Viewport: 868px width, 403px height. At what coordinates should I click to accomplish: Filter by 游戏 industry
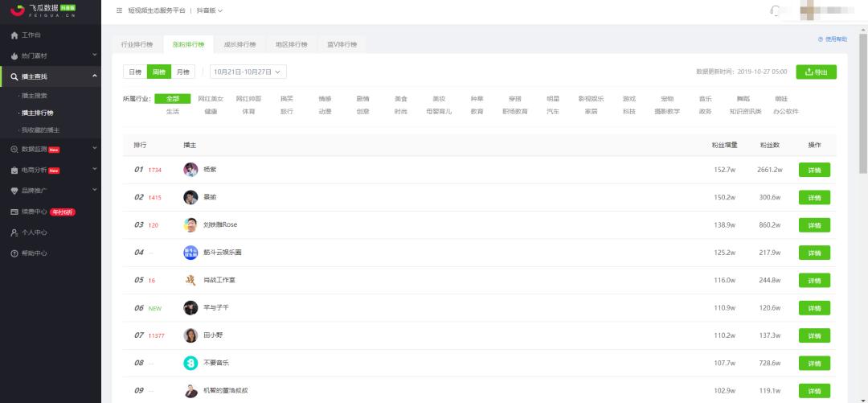click(x=628, y=99)
